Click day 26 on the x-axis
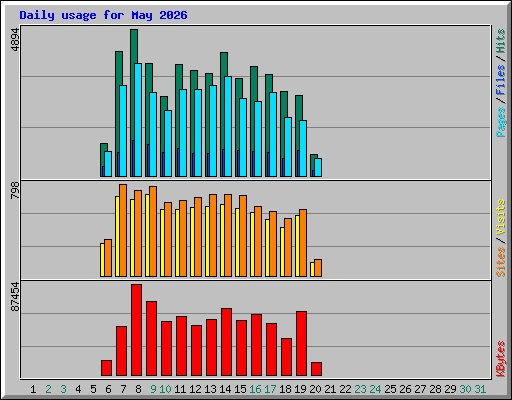The width and height of the screenshot is (512, 400). (405, 389)
